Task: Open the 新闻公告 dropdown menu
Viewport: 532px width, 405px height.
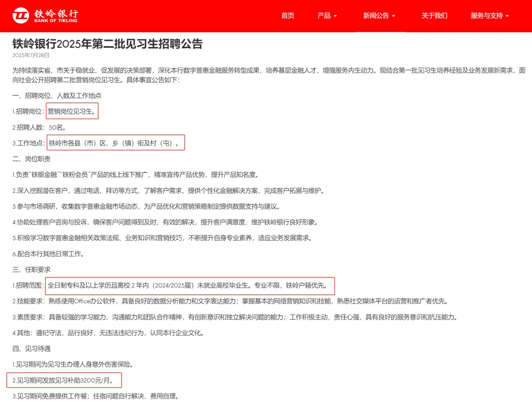Action: [379, 16]
